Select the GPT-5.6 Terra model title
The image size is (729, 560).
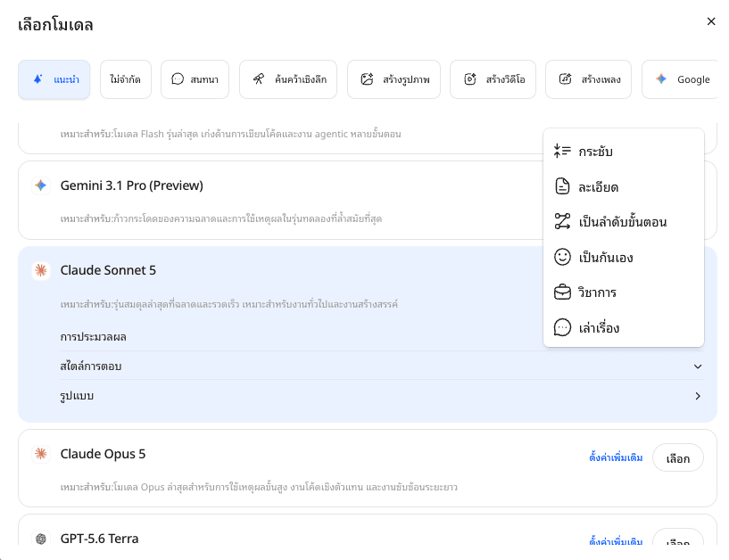click(x=100, y=539)
